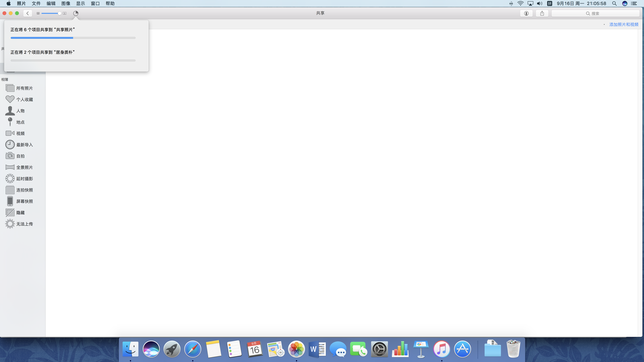Select the 人物 people album
Image resolution: width=644 pixels, height=362 pixels.
click(20, 111)
